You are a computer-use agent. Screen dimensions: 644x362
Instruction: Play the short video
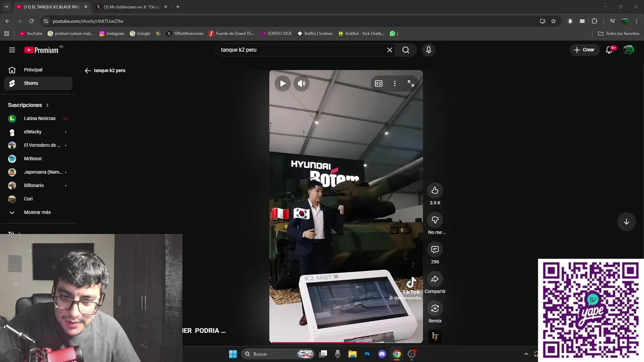[283, 83]
